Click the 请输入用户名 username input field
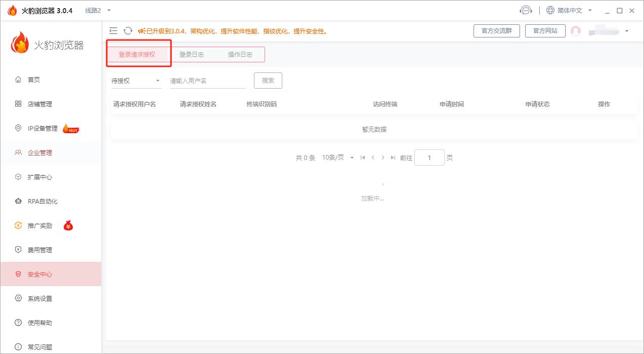This screenshot has width=644, height=354. click(207, 80)
